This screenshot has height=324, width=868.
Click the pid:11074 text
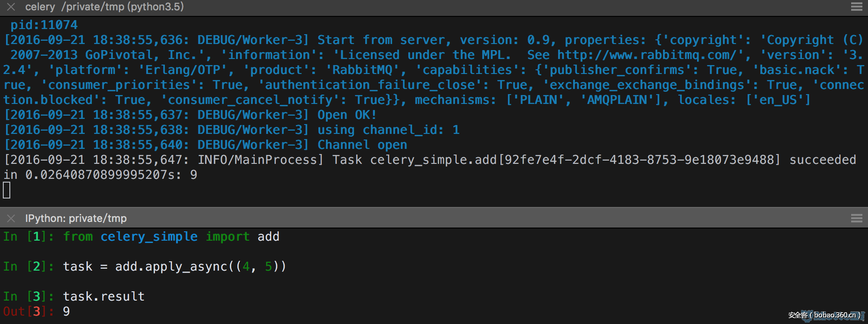(x=44, y=25)
